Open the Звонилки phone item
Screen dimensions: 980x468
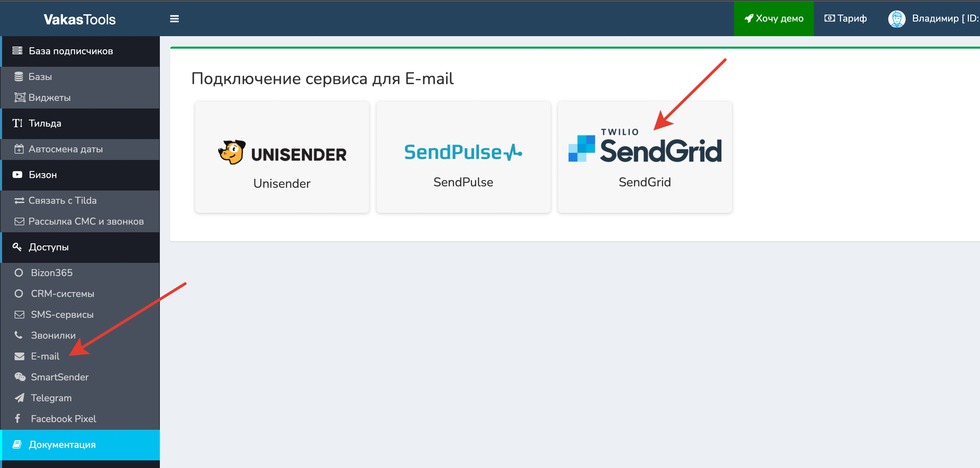pos(80,335)
